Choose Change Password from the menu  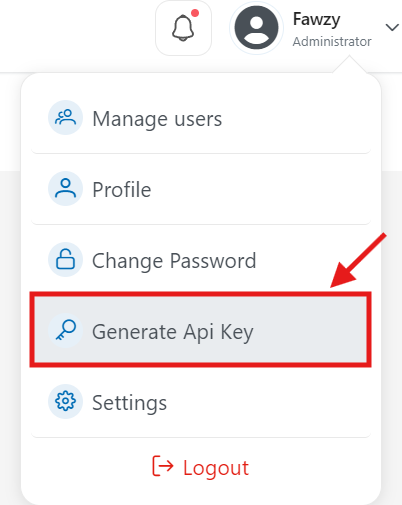click(201, 260)
